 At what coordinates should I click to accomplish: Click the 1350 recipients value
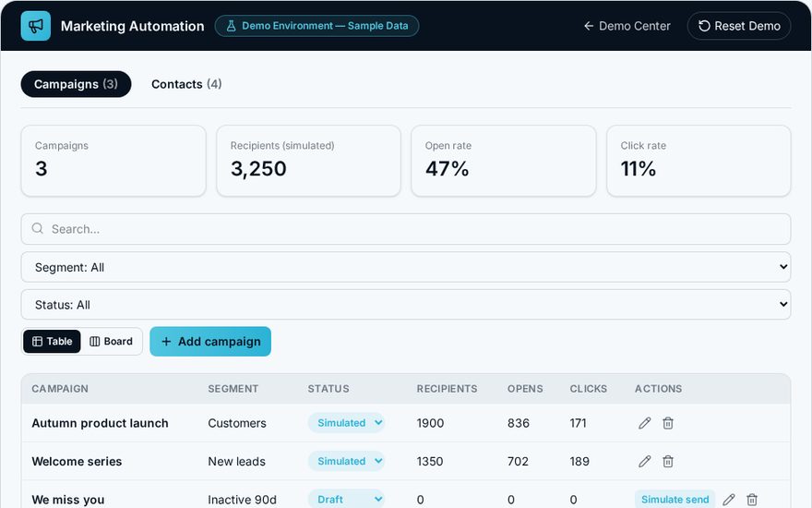pos(430,461)
